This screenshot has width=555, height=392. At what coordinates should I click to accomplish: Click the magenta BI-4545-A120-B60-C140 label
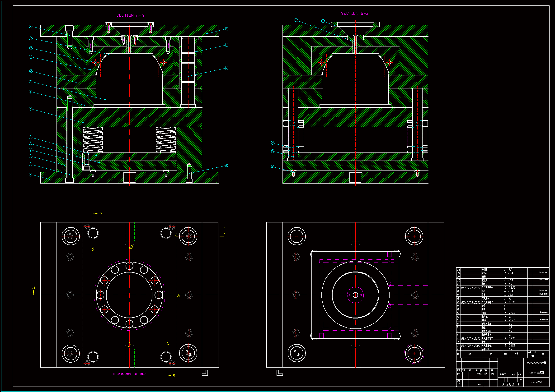coord(129,374)
